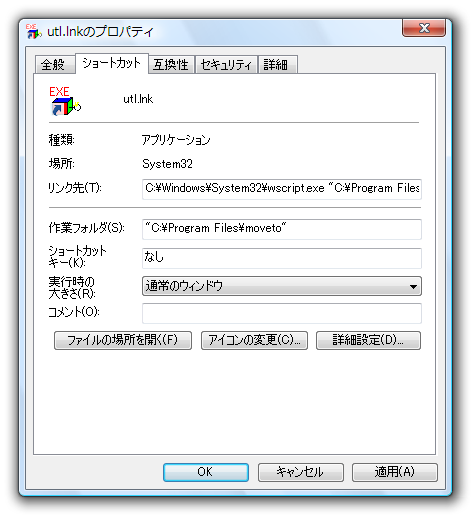The image size is (473, 515).
Task: Open the セキュリティ tab
Action: pos(226,64)
